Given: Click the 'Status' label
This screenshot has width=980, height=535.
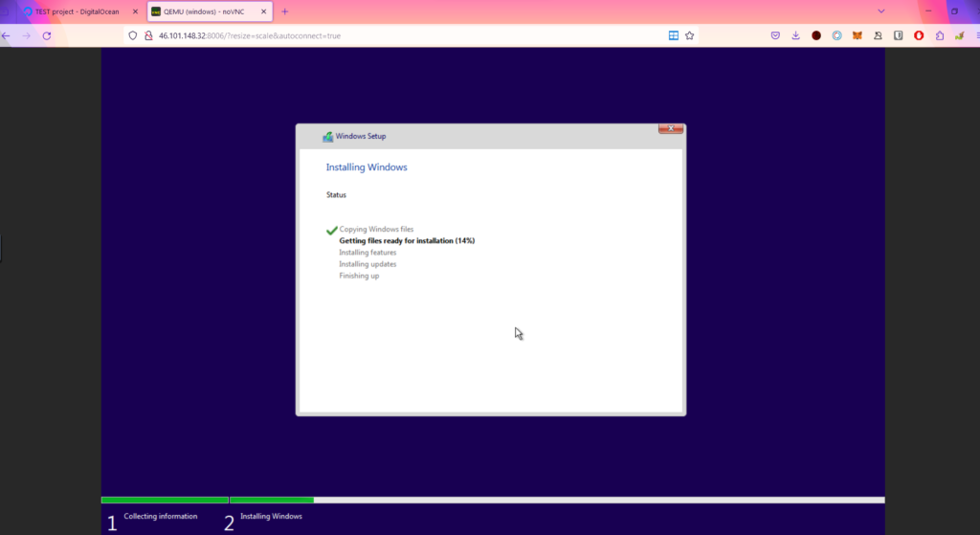Looking at the screenshot, I should coord(336,195).
